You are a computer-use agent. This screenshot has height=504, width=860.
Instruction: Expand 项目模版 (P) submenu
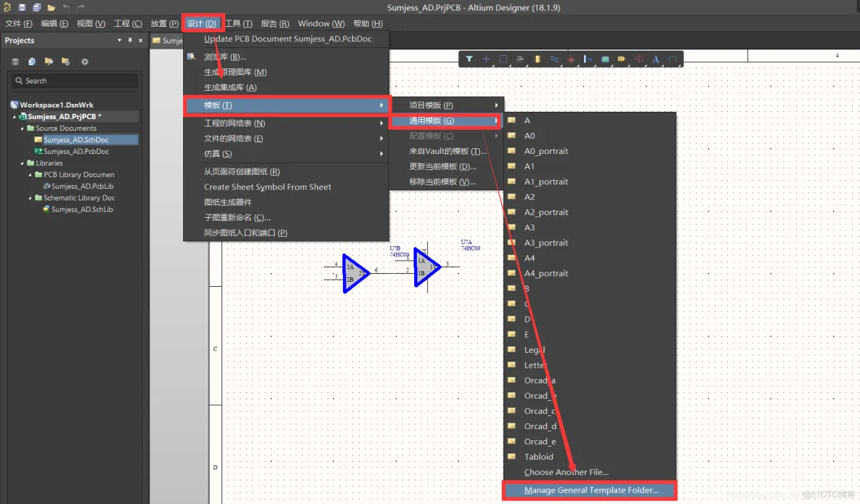pyautogui.click(x=496, y=105)
